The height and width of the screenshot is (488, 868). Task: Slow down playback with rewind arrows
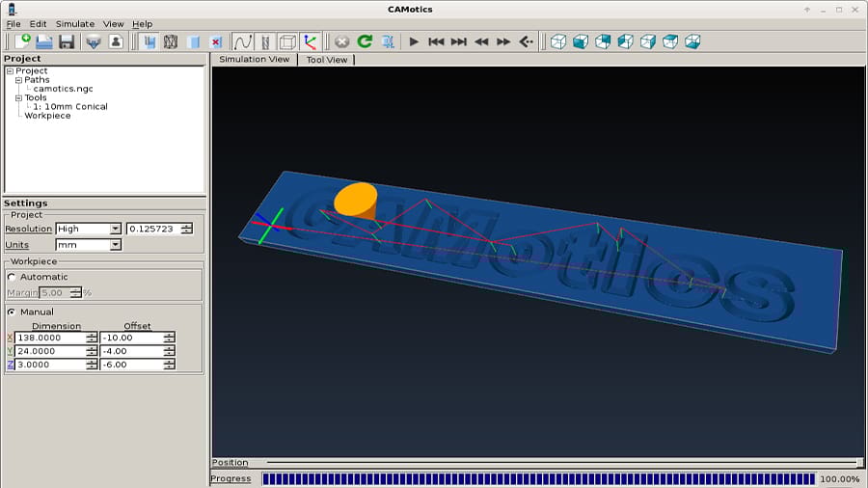[x=481, y=41]
